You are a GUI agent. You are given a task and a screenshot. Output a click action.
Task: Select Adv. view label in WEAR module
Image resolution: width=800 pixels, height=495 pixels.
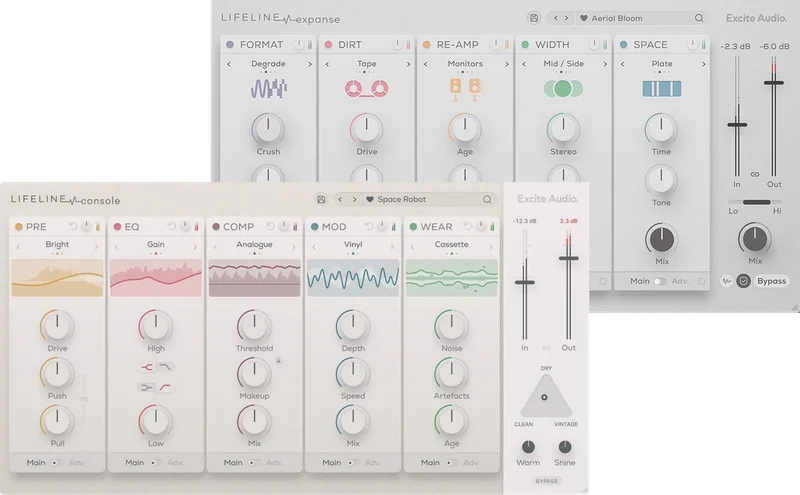pos(471,463)
